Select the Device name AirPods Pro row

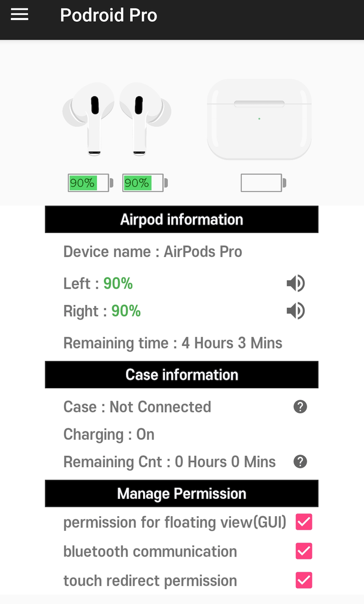153,252
